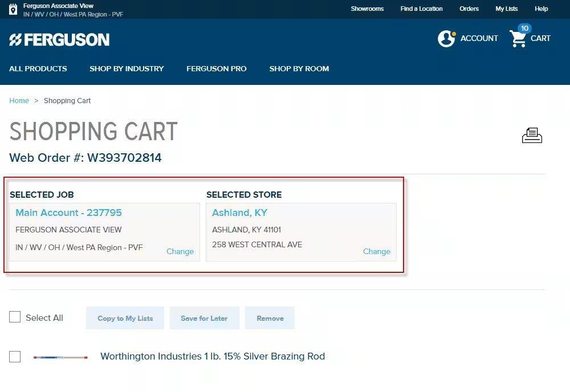Click the ACCOUNT label
Screen dimensions: 570x392
point(479,38)
